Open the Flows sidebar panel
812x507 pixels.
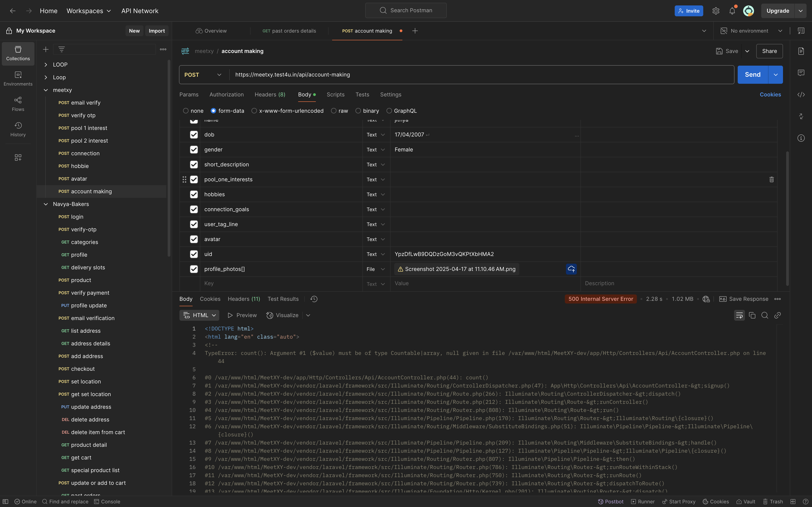coord(18,104)
